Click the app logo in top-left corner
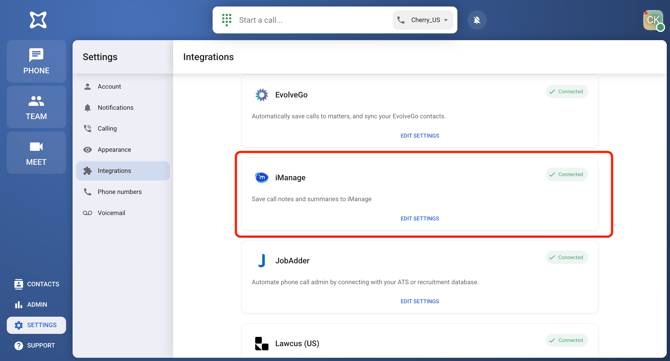This screenshot has width=670, height=361. tap(38, 20)
